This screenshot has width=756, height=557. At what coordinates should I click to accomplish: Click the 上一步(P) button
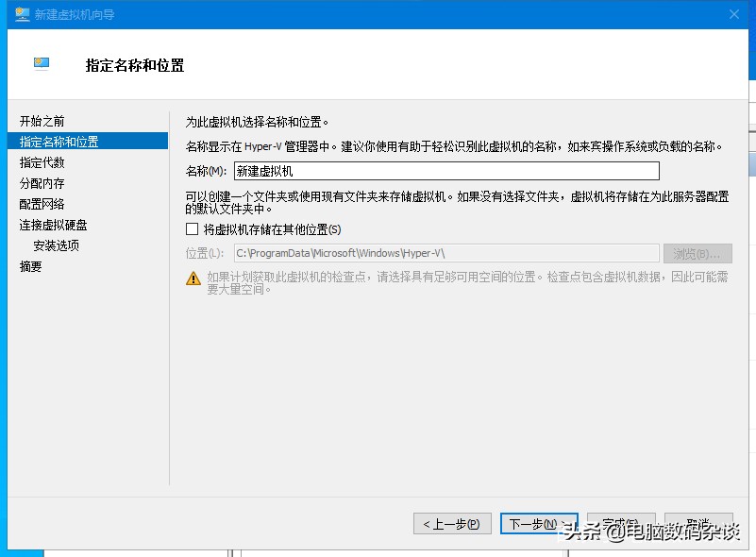click(451, 523)
